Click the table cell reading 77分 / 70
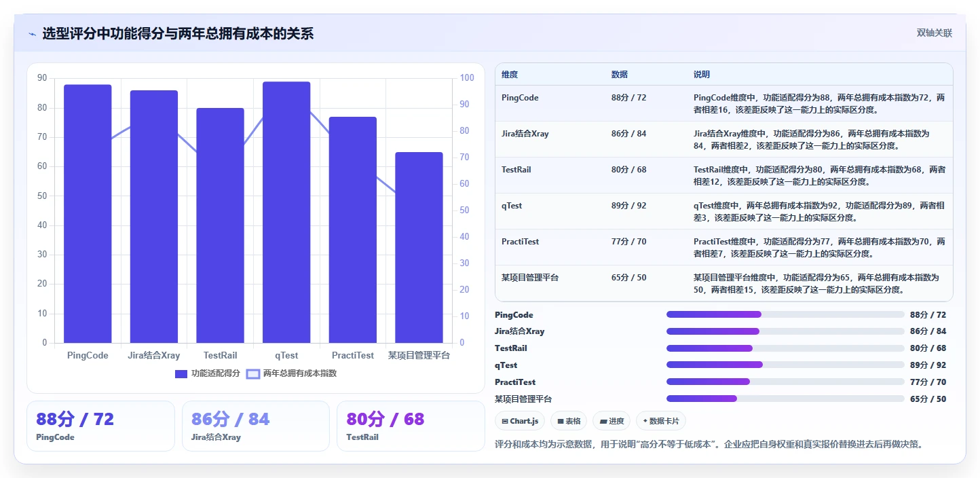This screenshot has height=478, width=980. [628, 242]
